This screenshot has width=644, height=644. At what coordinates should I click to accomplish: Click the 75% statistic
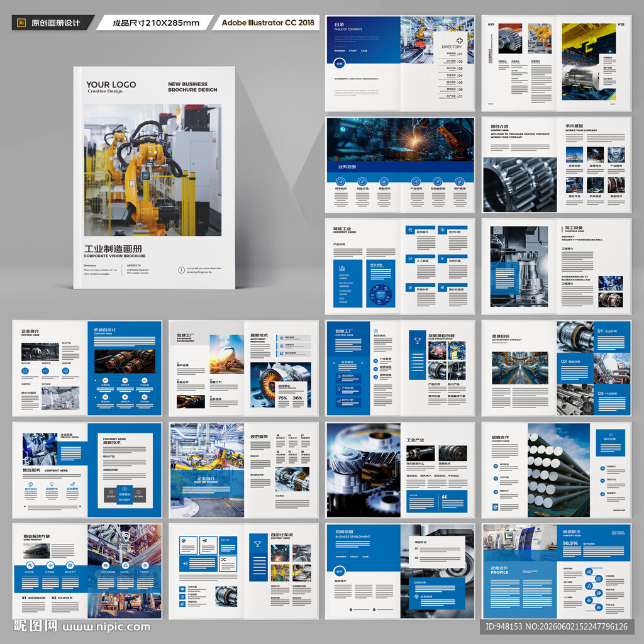(x=282, y=398)
